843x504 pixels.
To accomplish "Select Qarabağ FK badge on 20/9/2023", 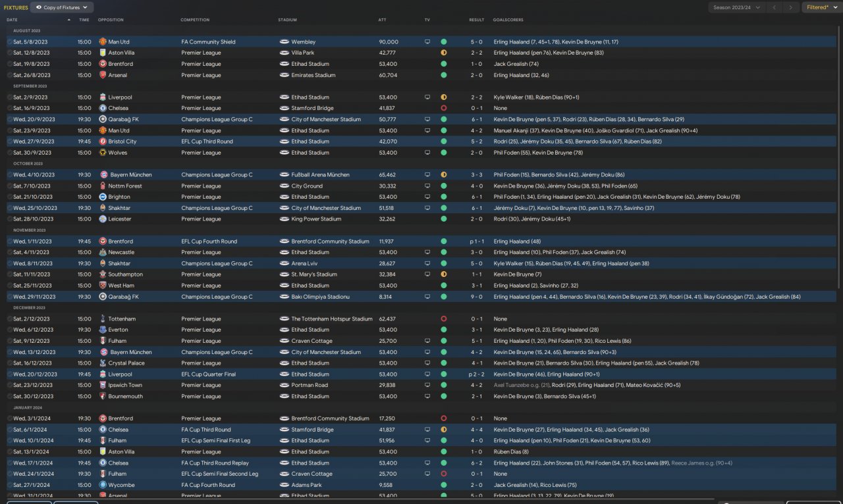I will pos(103,119).
